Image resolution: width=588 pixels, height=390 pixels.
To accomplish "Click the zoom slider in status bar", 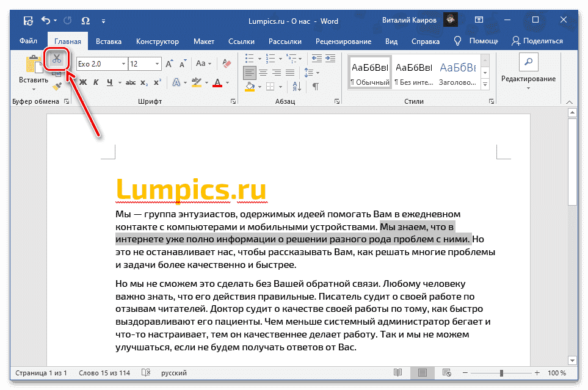I will pyautogui.click(x=501, y=373).
